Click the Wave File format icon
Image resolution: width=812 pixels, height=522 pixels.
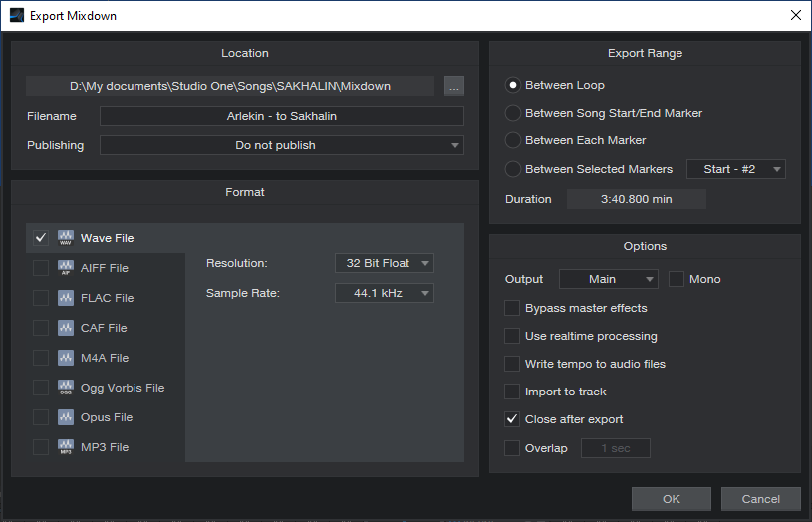[66, 238]
